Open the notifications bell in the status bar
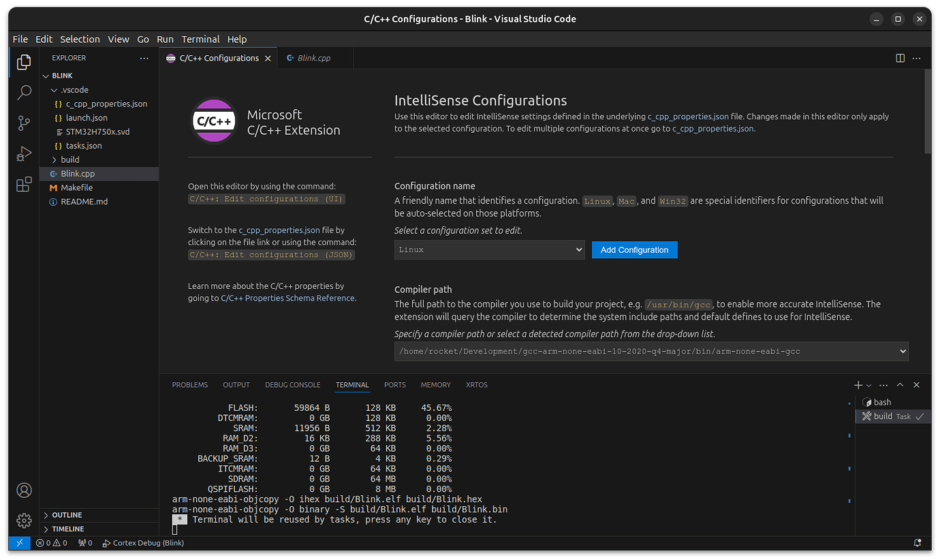 coord(917,543)
